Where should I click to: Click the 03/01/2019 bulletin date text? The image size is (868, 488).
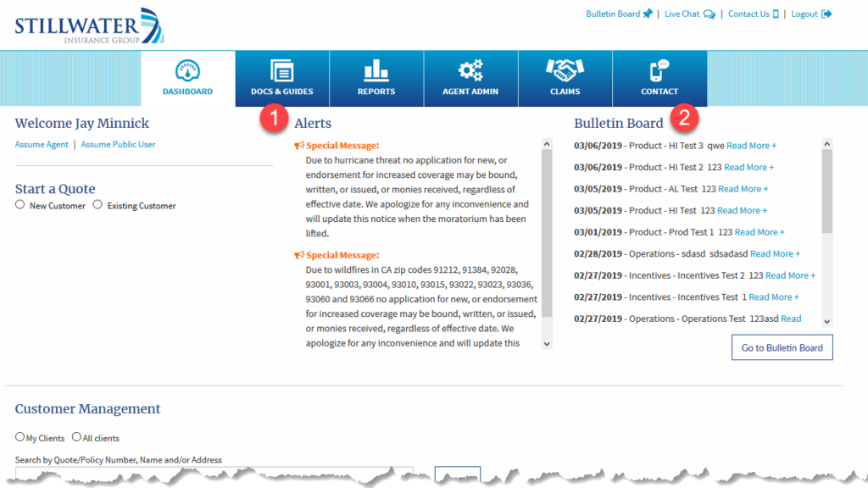click(598, 232)
